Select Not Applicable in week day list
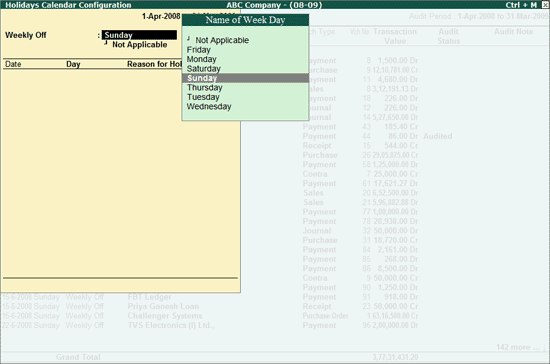 point(222,40)
